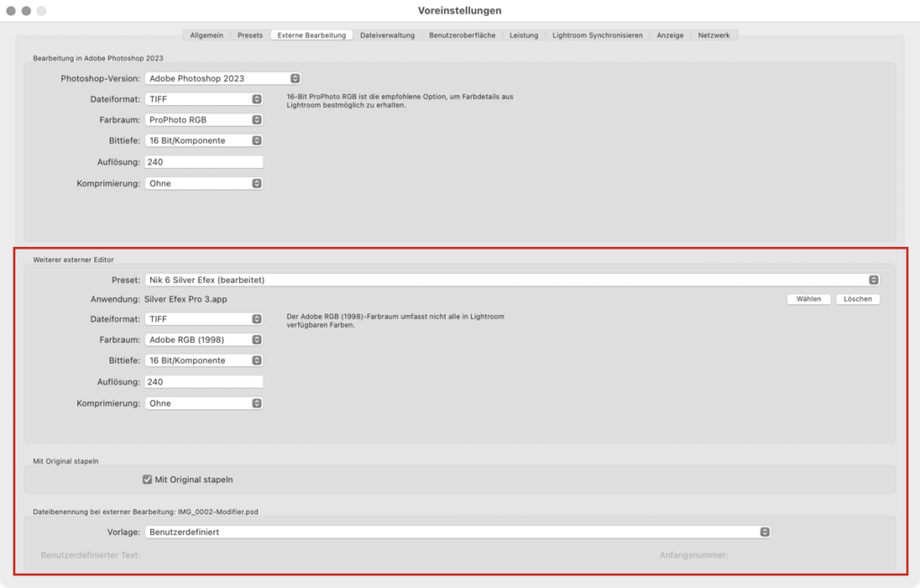
Task: Open Lightroom Synchronisieren tab
Action: click(597, 35)
